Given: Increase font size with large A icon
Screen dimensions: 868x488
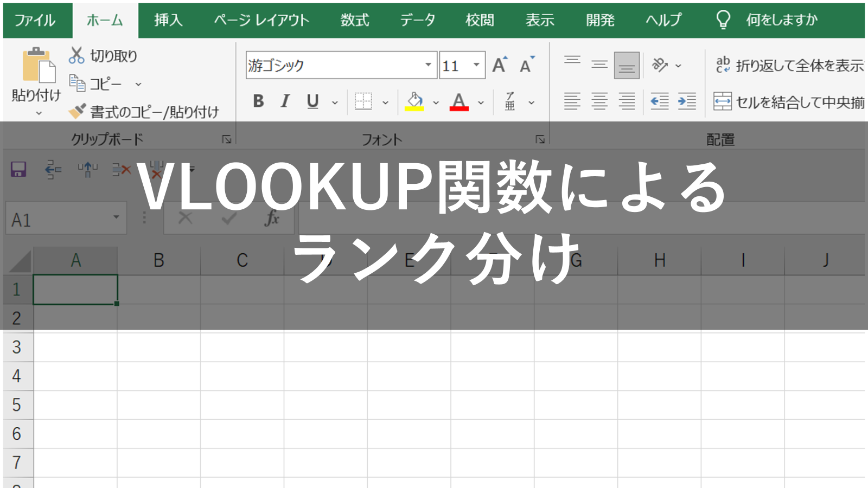Looking at the screenshot, I should point(500,65).
